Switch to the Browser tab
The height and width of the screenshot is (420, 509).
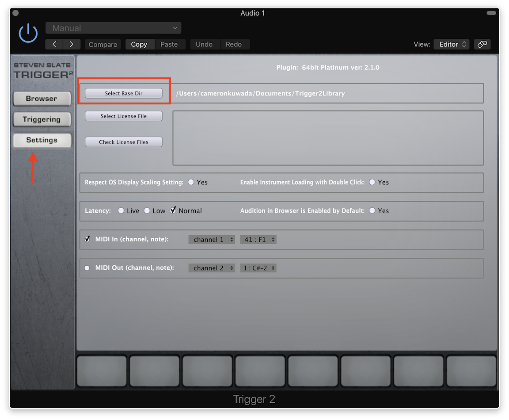[x=42, y=99]
